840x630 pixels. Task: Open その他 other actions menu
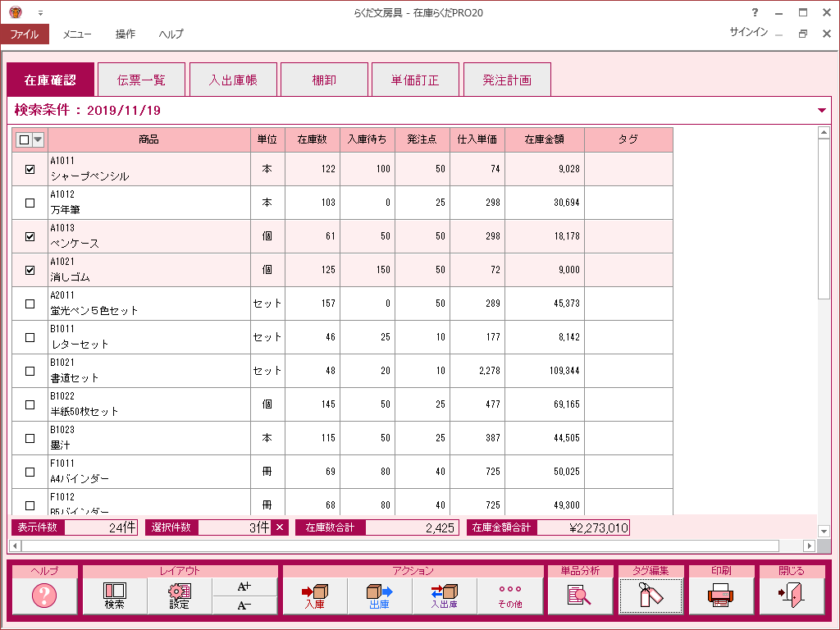[509, 596]
